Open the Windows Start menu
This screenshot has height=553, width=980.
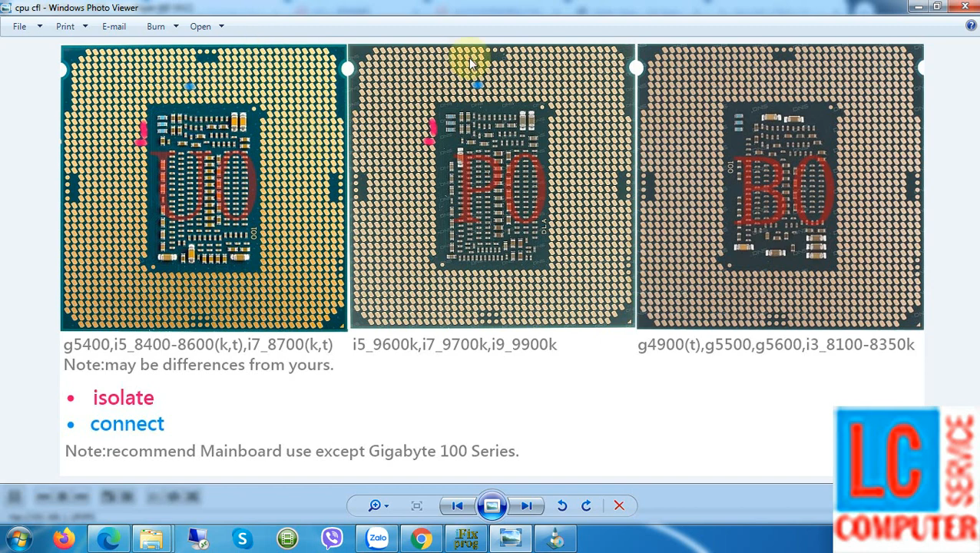click(x=19, y=538)
